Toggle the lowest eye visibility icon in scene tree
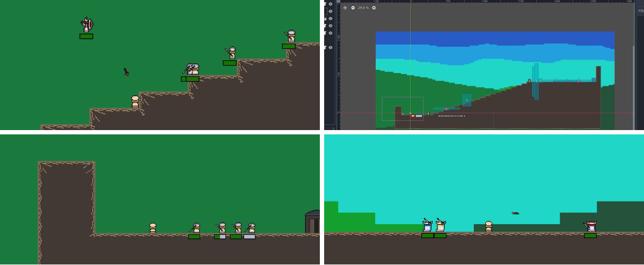Screen dimensions: 644x265 click(x=331, y=47)
